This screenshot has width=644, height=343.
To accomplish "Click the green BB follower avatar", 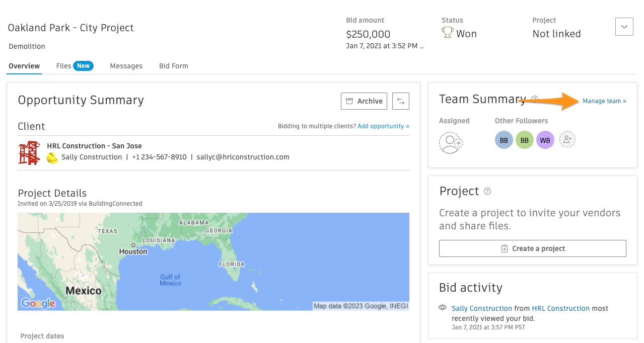I will [x=524, y=140].
